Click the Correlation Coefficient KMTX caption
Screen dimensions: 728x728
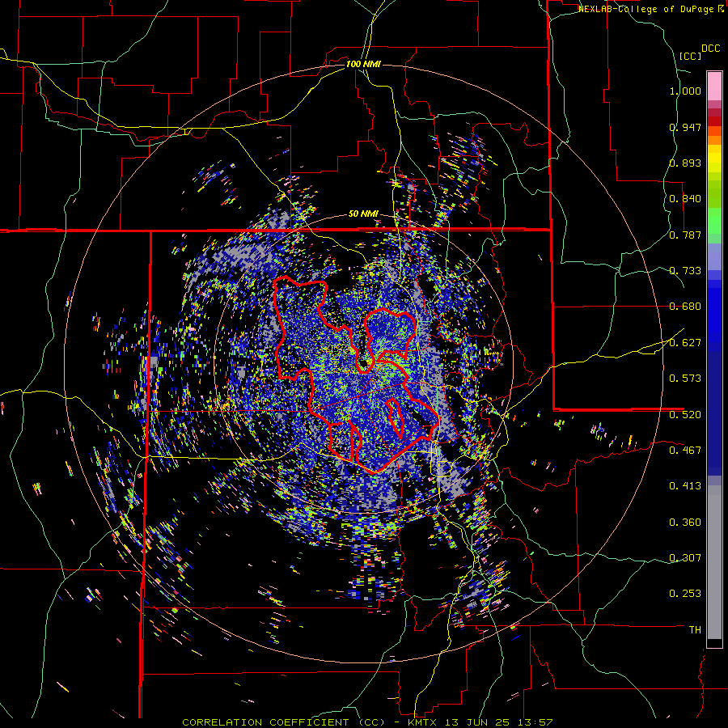pyautogui.click(x=367, y=722)
